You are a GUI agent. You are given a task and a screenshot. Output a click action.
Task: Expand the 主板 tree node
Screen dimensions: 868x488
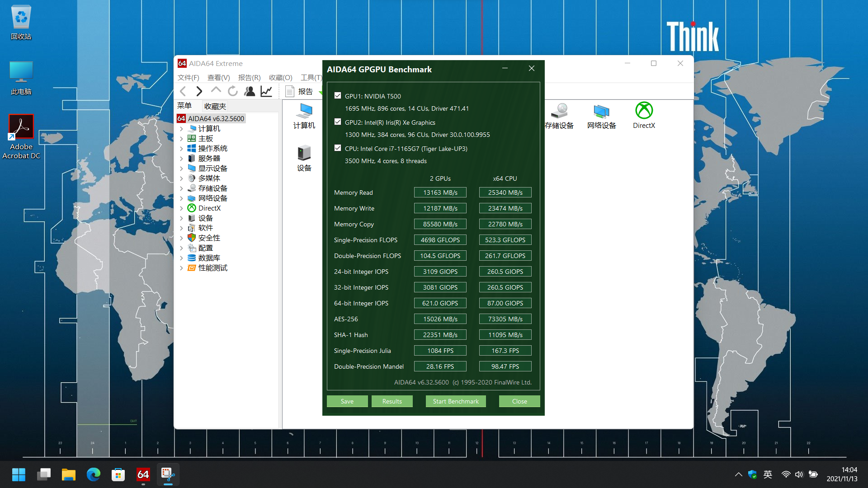182,139
